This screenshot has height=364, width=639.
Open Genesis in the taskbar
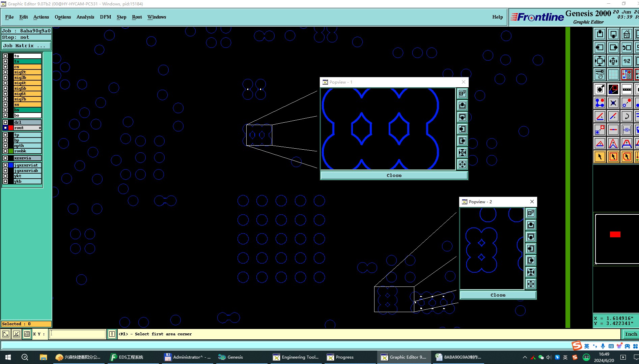click(x=231, y=357)
